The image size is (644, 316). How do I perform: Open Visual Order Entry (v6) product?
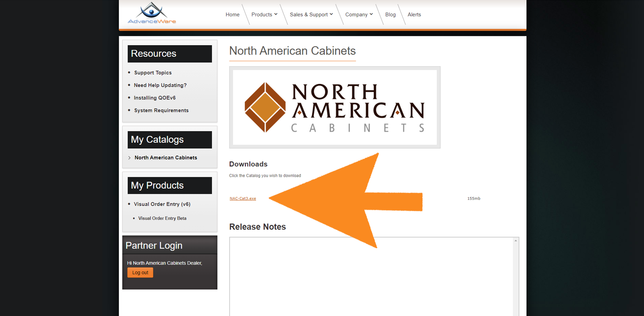click(162, 204)
